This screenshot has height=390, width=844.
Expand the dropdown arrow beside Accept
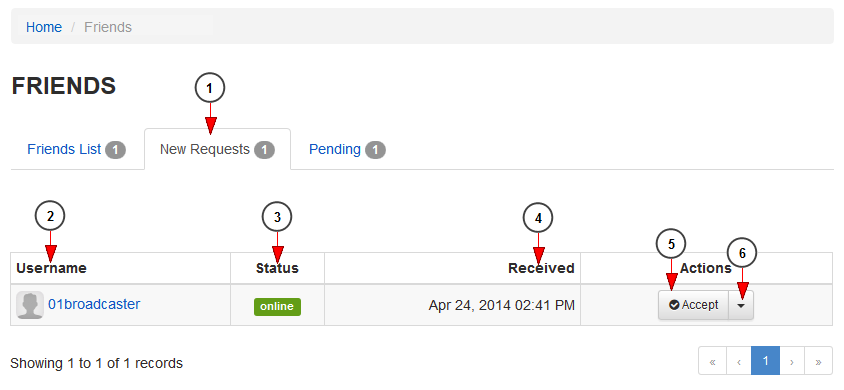point(741,305)
